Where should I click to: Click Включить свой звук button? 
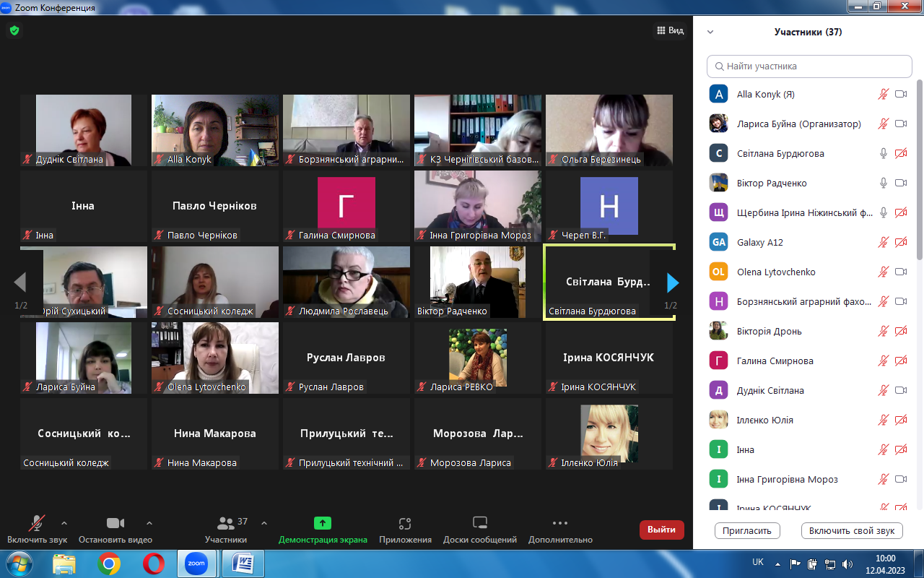coord(852,530)
